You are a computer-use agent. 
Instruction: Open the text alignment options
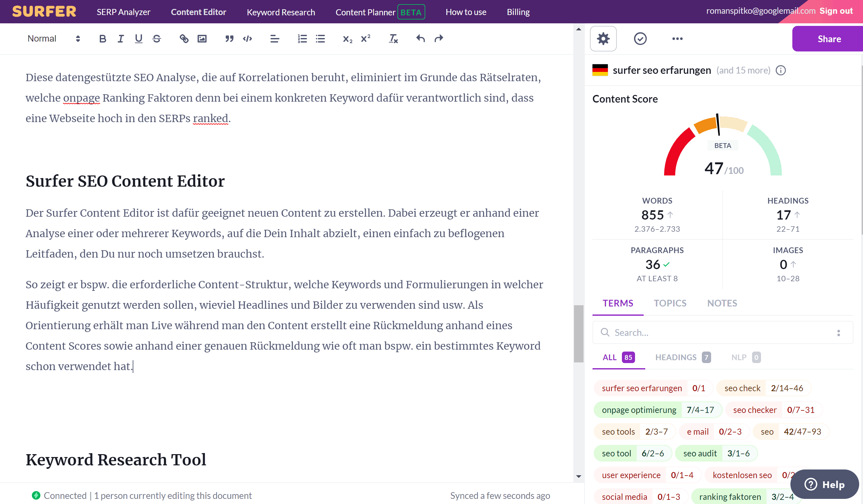275,39
